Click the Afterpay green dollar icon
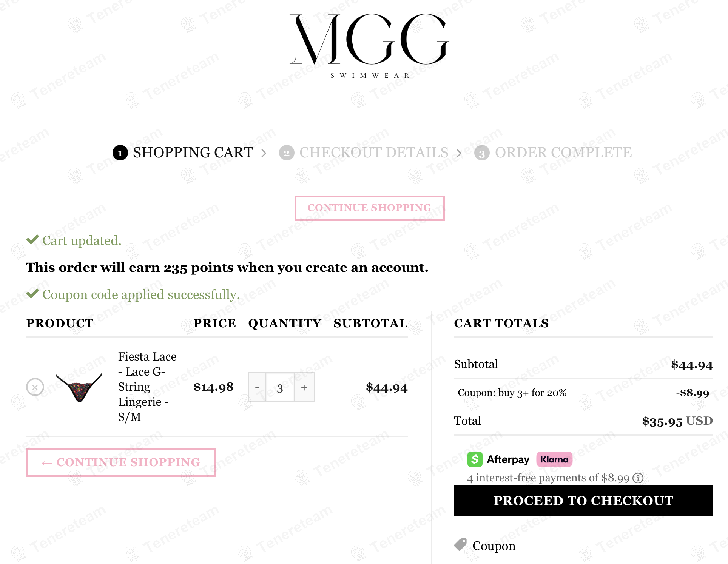Image resolution: width=728 pixels, height=564 pixels. point(475,459)
